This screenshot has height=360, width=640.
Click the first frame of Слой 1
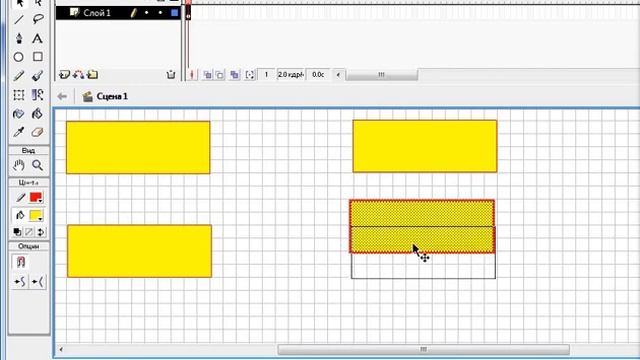(x=188, y=13)
